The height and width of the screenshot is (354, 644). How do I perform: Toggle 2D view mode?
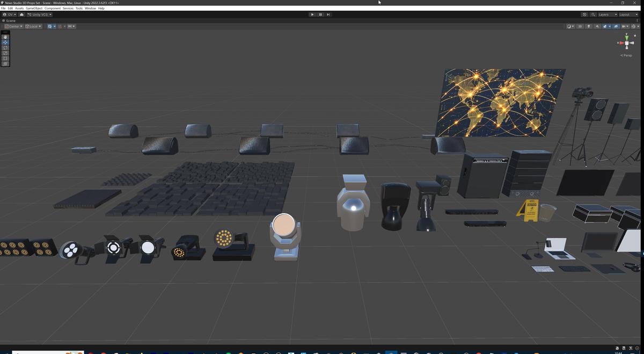click(x=580, y=26)
